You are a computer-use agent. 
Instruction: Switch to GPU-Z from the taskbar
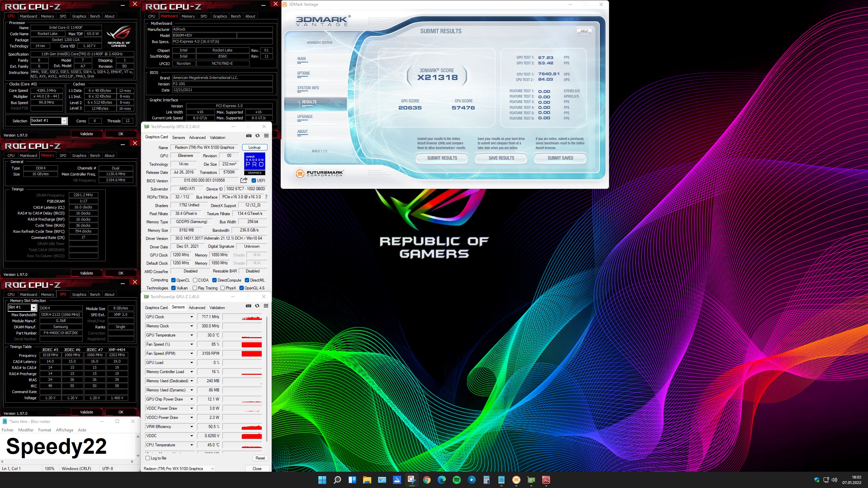[x=531, y=480]
